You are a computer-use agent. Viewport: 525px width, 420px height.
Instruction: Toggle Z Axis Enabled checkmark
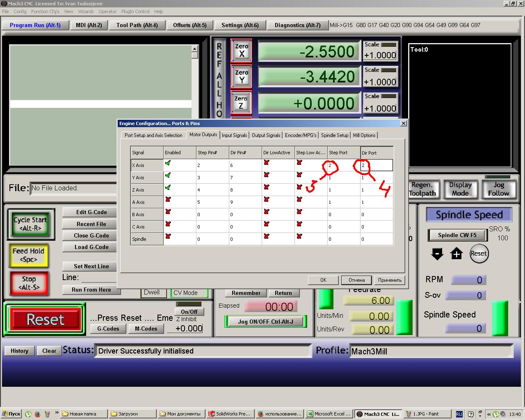pyautogui.click(x=168, y=188)
